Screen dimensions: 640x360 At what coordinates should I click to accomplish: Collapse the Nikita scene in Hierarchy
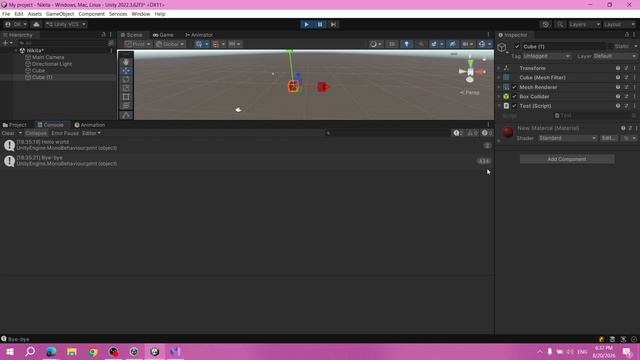point(16,51)
